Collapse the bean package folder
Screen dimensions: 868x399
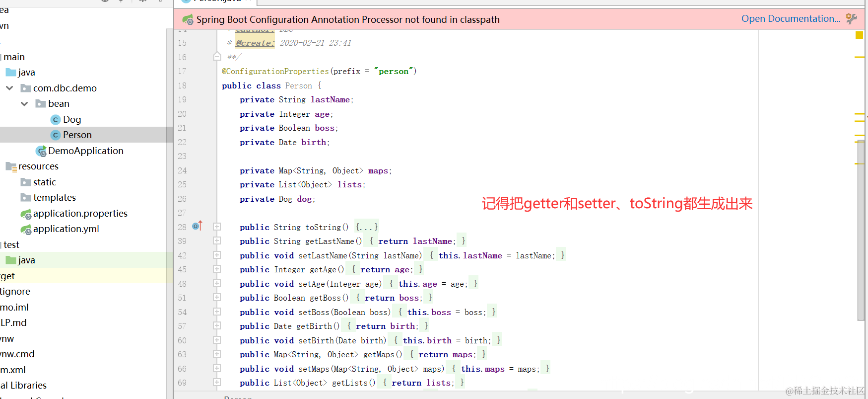(24, 103)
